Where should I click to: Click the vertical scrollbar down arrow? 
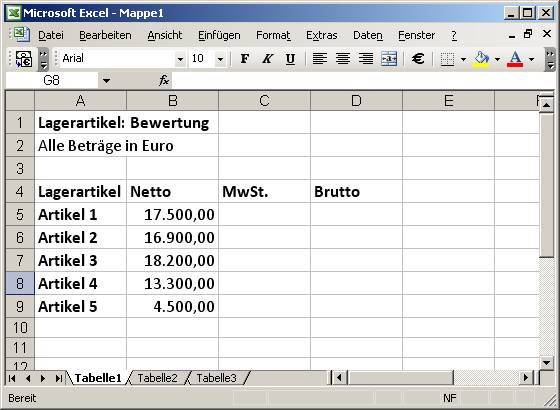(x=546, y=363)
